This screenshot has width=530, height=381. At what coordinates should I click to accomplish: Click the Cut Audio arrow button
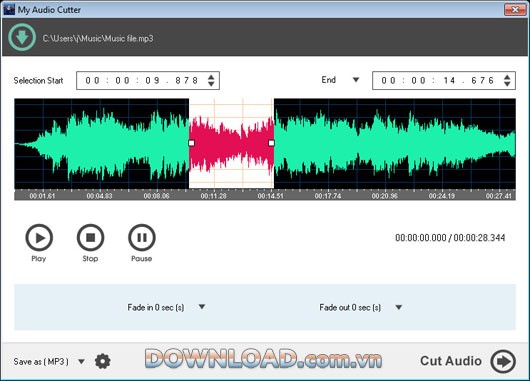click(503, 361)
